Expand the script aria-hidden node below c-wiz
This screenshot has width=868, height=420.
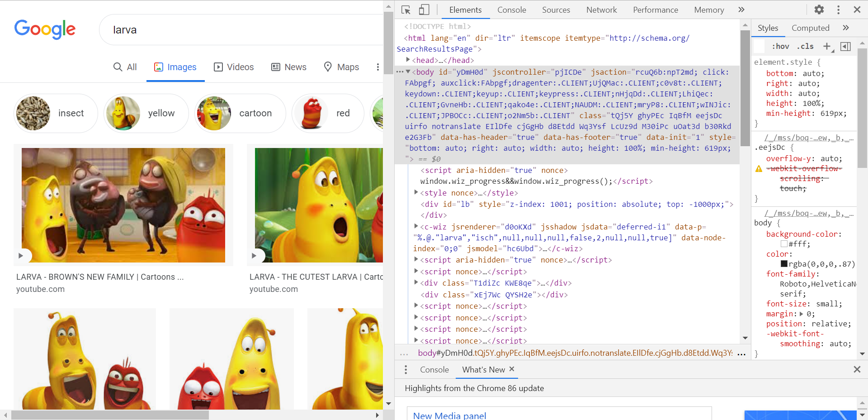tap(416, 259)
